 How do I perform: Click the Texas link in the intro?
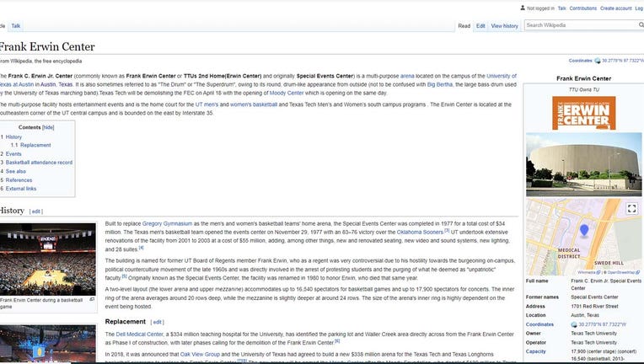coord(65,84)
